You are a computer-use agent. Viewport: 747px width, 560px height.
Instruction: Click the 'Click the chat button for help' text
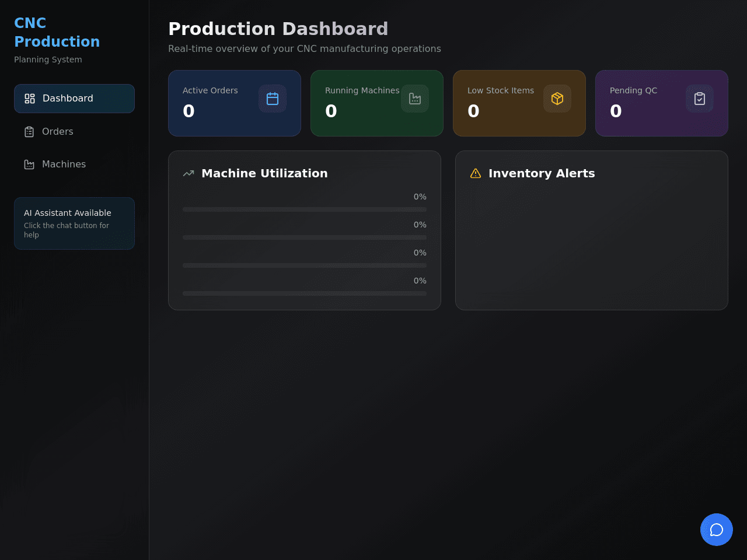(x=67, y=230)
